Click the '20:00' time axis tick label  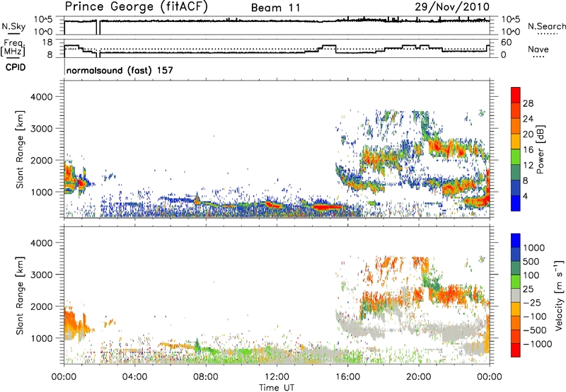coord(419,376)
